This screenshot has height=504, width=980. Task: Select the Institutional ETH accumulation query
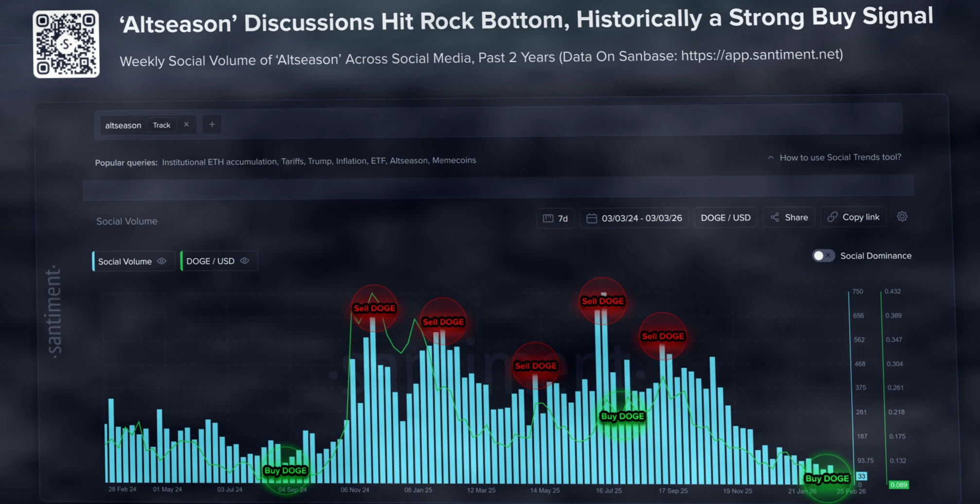219,162
